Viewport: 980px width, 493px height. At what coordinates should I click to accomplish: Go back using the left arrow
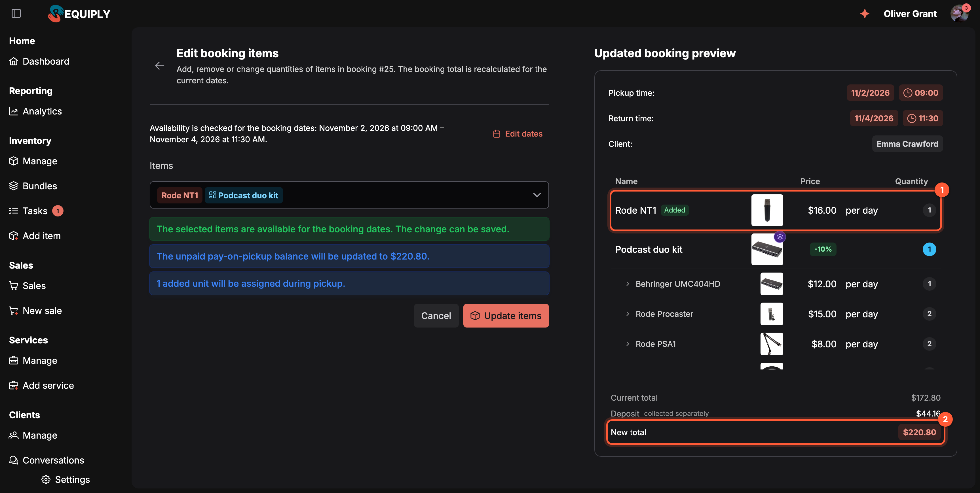pos(159,66)
